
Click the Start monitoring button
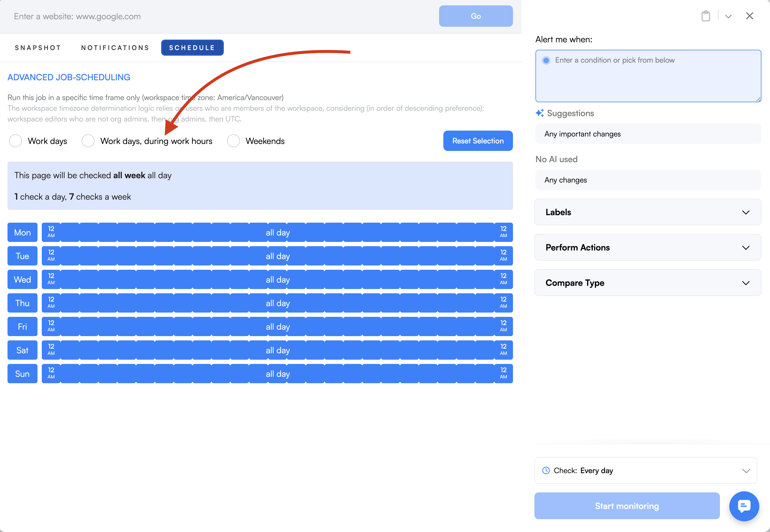click(626, 506)
